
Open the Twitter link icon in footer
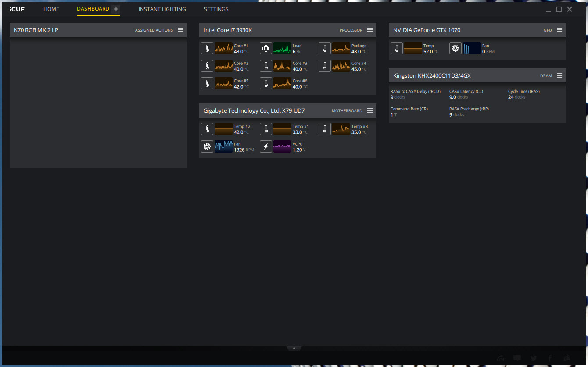pos(534,358)
